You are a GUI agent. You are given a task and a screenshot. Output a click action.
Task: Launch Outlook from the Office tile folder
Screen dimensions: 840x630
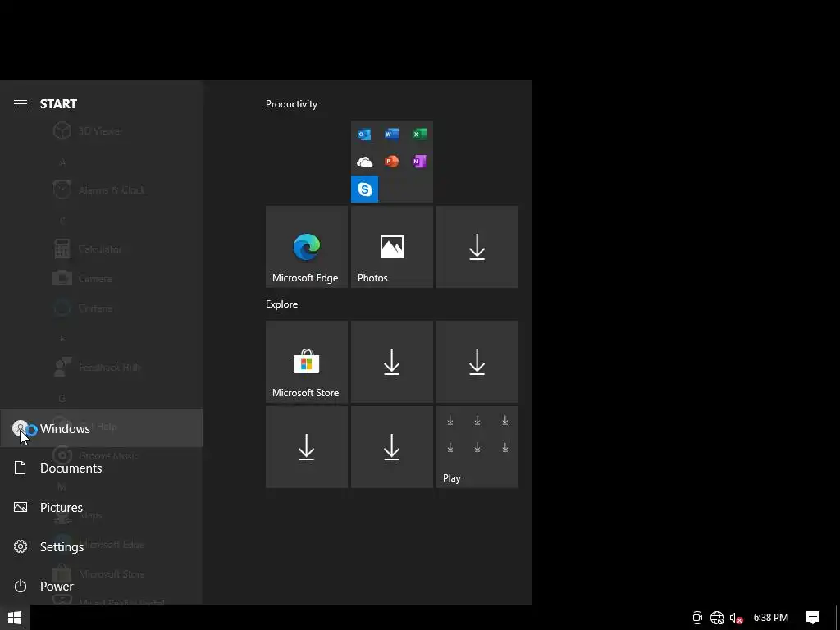point(364,134)
